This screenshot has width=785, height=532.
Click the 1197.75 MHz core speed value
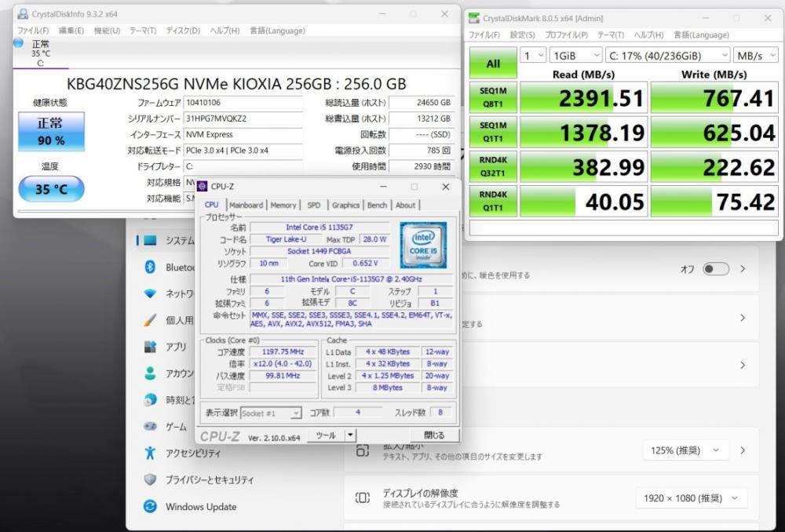click(283, 352)
